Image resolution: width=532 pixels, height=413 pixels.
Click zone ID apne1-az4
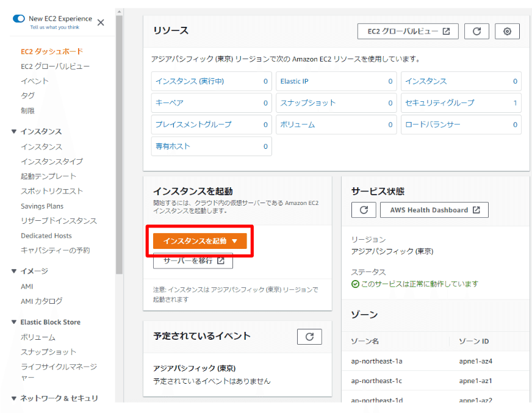coord(476,361)
